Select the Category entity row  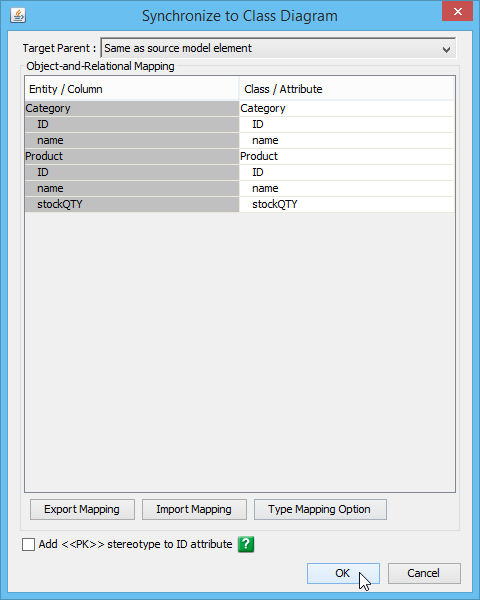[x=132, y=108]
